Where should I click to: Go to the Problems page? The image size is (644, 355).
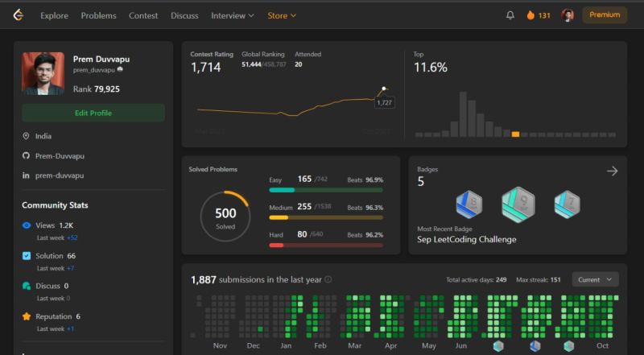click(98, 15)
